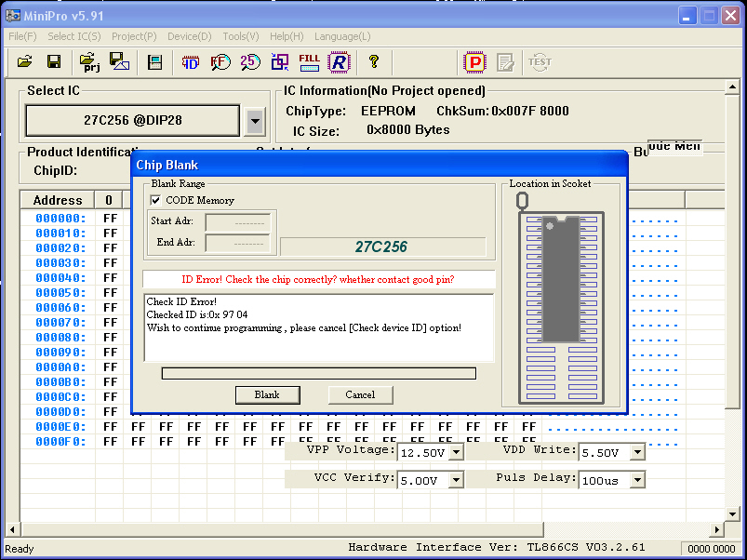The image size is (747, 560).
Task: Click the horizontal scrollbar thumb
Action: point(284,529)
